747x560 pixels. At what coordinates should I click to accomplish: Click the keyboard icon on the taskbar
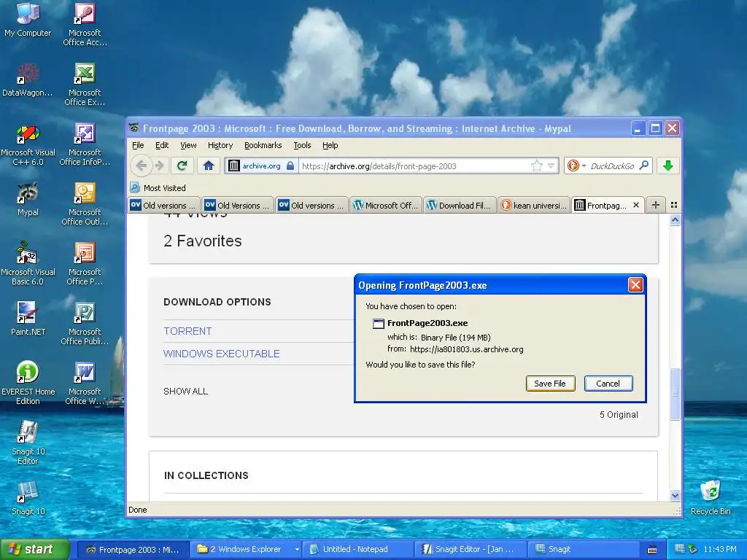coord(652,550)
